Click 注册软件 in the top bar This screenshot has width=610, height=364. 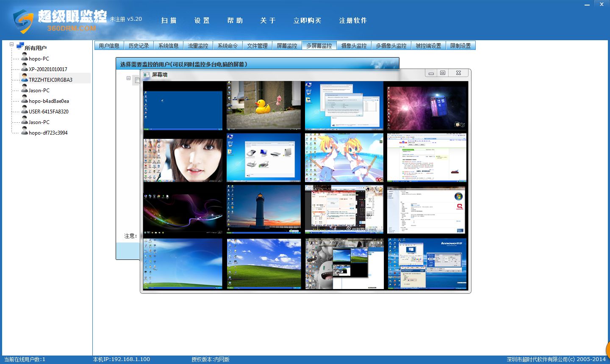pyautogui.click(x=353, y=20)
